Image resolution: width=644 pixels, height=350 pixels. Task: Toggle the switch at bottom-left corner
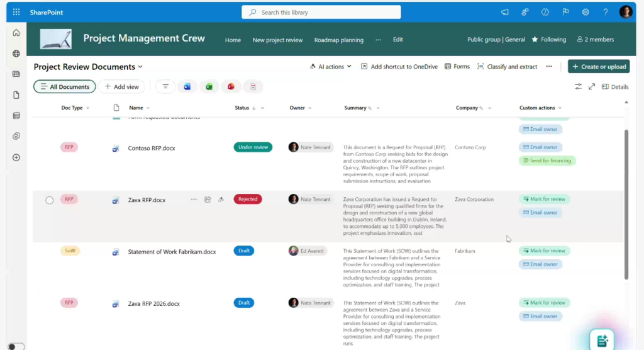(x=15, y=346)
